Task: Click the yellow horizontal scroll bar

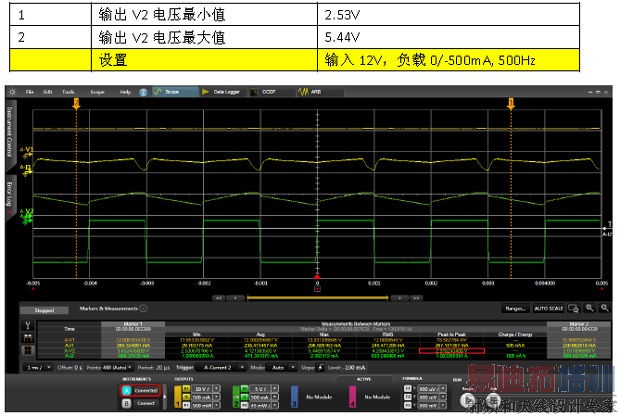Action: pos(317,298)
